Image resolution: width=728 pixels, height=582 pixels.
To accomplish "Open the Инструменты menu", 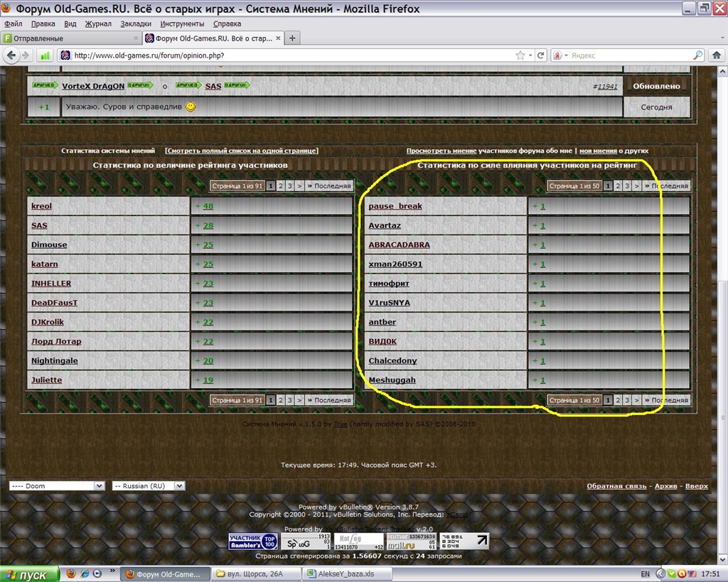I will pos(182,23).
